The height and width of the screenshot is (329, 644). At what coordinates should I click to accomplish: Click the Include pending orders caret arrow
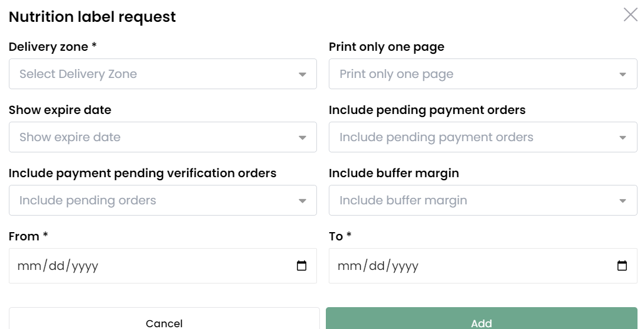pyautogui.click(x=302, y=201)
